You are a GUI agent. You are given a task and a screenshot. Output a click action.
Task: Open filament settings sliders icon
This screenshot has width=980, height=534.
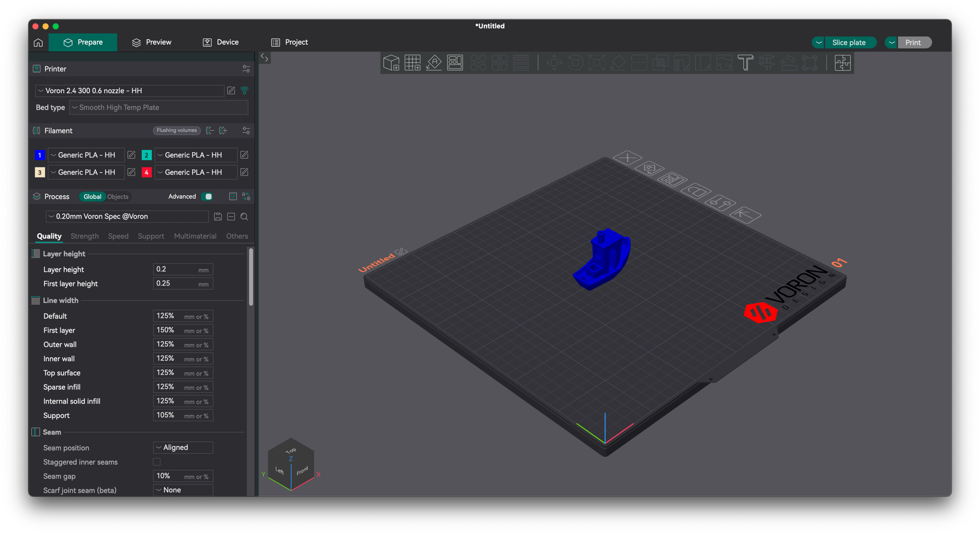[x=246, y=130]
